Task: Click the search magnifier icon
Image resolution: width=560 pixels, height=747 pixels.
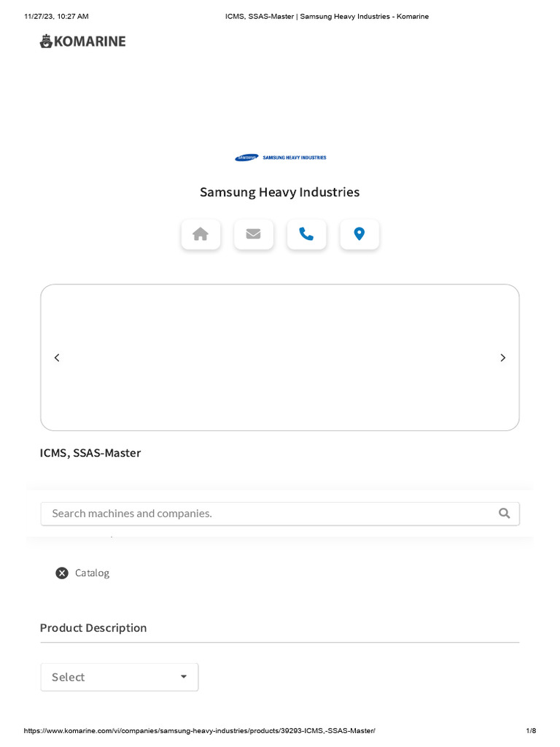Action: [504, 514]
